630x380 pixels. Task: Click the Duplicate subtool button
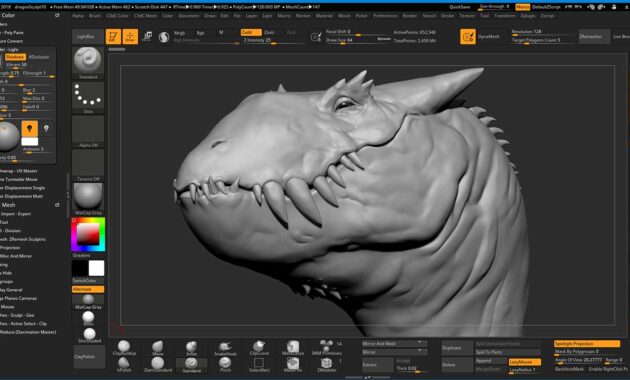tap(457, 348)
